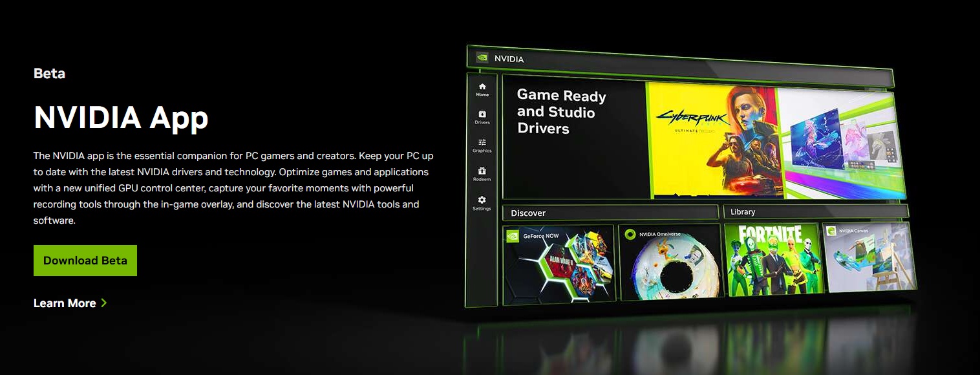Image resolution: width=980 pixels, height=375 pixels.
Task: Click the green chevron beside Learn More
Action: tap(104, 303)
